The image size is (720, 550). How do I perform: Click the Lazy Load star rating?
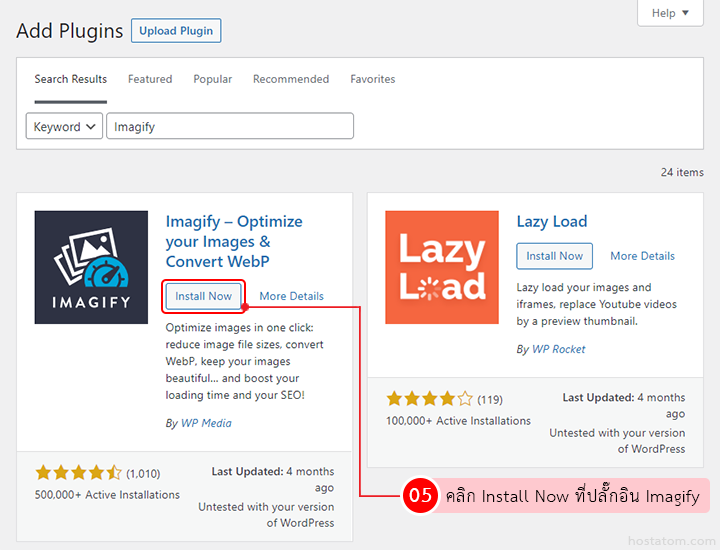[429, 399]
